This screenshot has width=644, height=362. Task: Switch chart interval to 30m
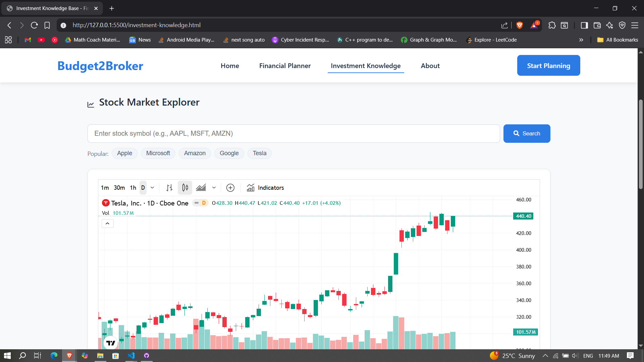pos(119,188)
